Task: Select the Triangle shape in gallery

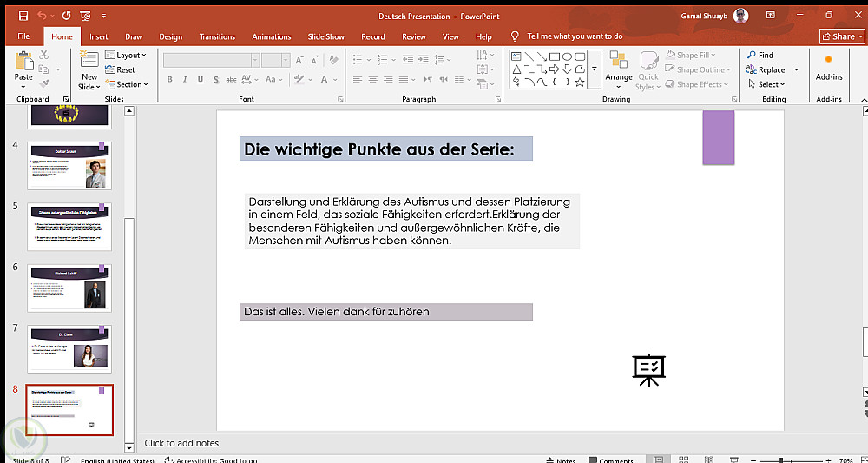Action: pos(516,69)
